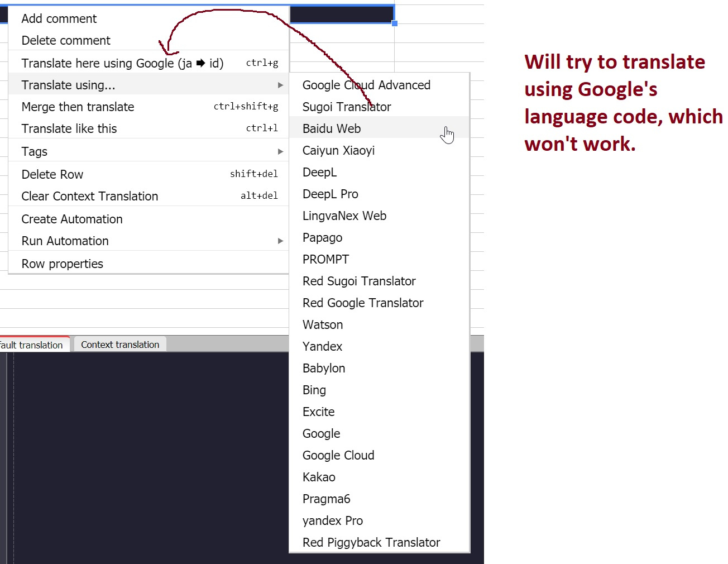Viewport: 728px width, 564px height.
Task: Open the Run Automation submenu
Action: click(149, 241)
